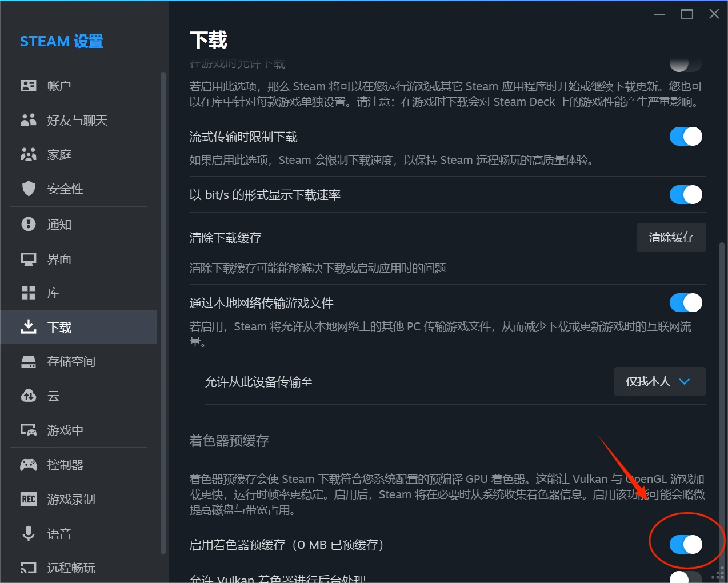Toggle 通过本地网络传输游戏文件 switch
The height and width of the screenshot is (583, 728).
coord(686,303)
